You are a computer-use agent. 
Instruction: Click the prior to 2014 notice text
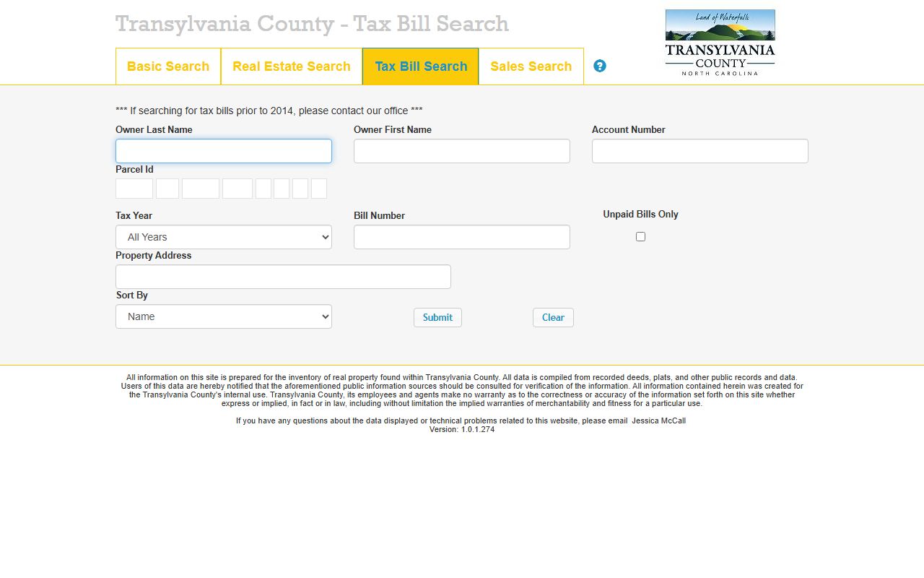click(269, 111)
